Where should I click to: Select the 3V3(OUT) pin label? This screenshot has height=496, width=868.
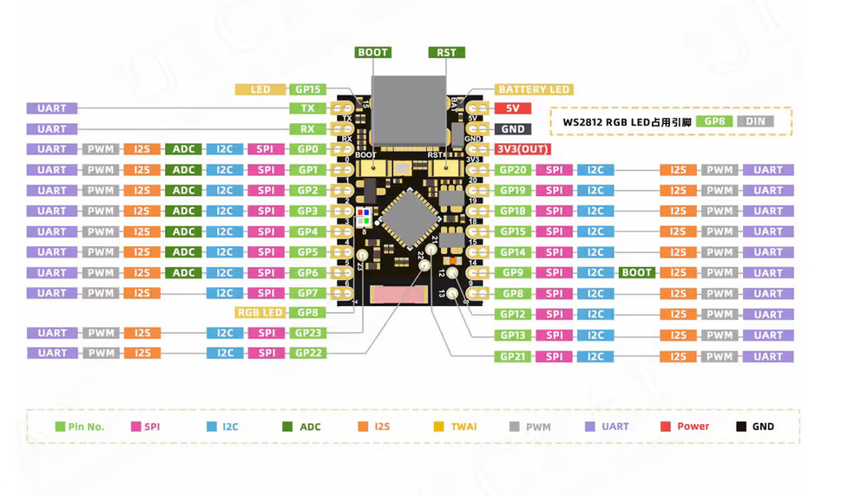coord(523,149)
